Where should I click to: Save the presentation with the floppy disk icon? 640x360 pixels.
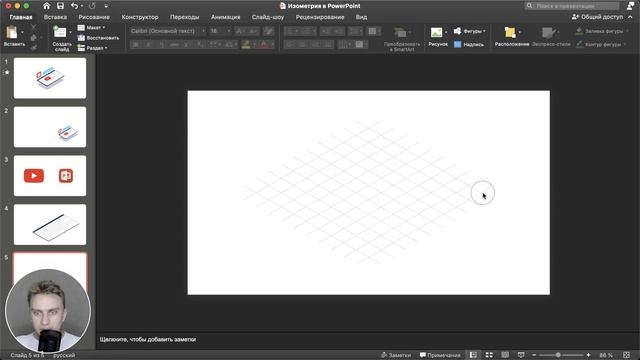[60, 6]
